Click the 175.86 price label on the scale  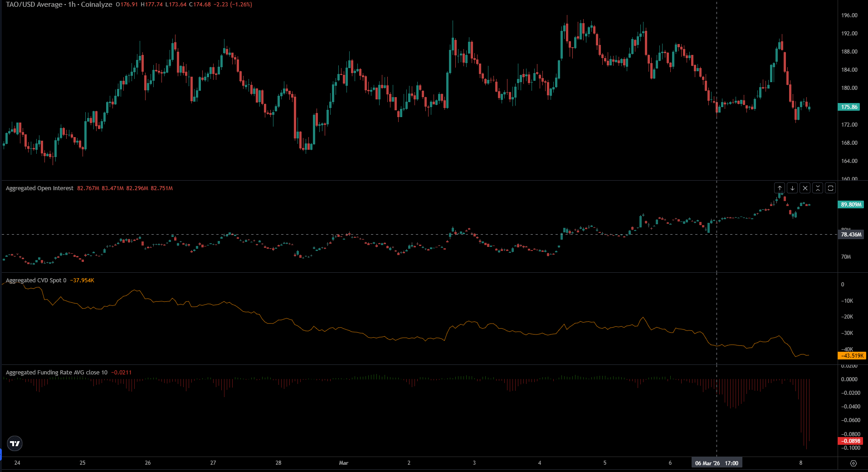click(x=849, y=107)
